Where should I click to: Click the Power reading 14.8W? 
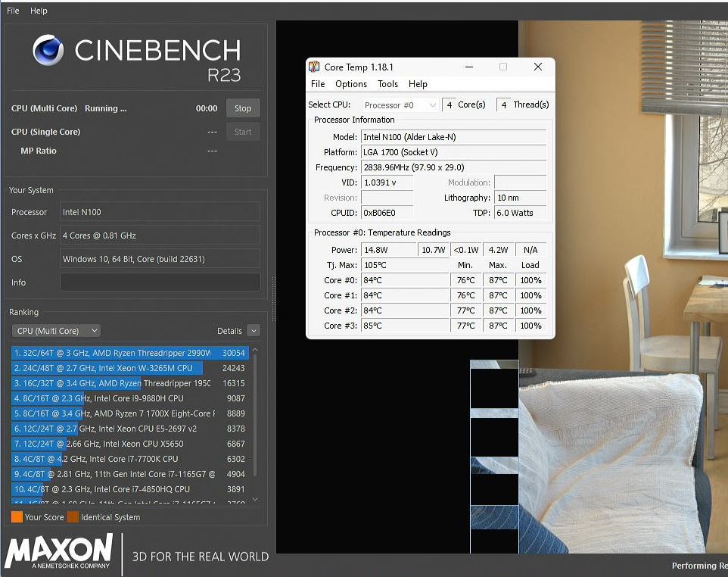[x=389, y=250]
